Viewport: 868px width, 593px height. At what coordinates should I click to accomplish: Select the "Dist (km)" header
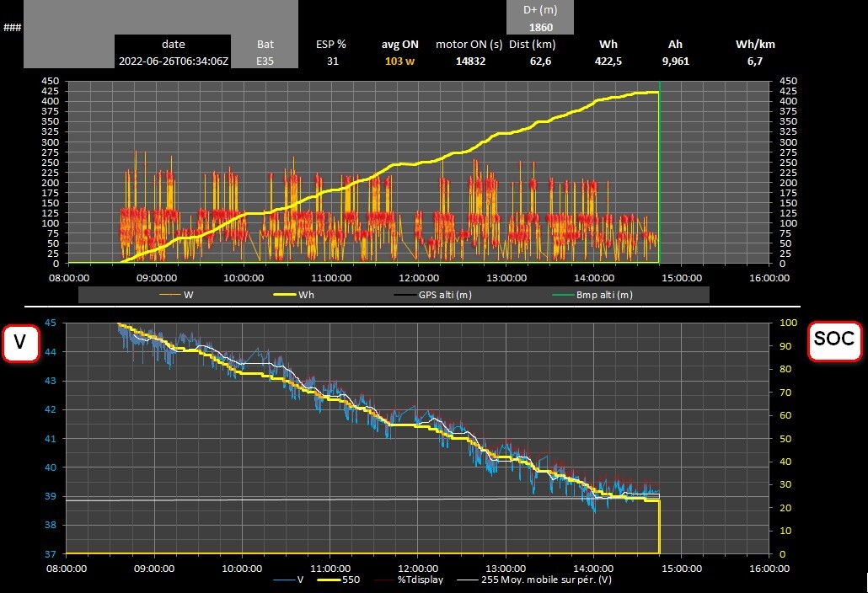pos(533,45)
